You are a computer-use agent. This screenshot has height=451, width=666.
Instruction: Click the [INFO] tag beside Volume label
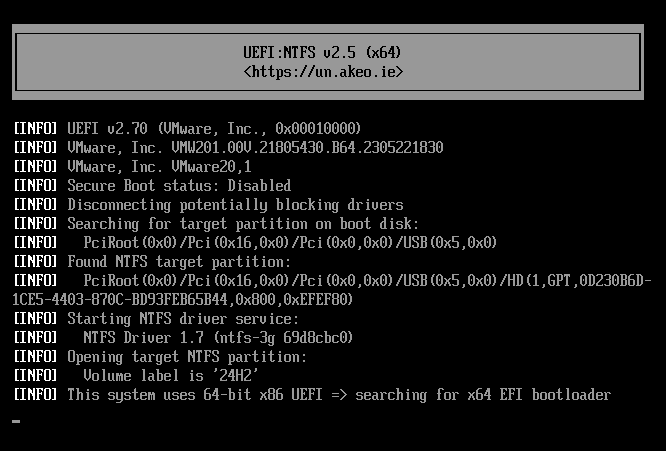coord(35,376)
